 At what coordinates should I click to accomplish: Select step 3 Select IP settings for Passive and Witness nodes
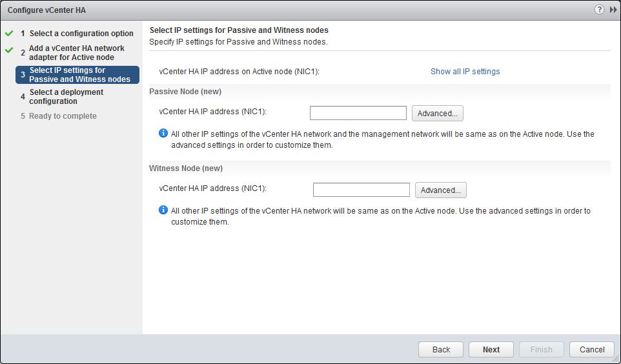77,75
